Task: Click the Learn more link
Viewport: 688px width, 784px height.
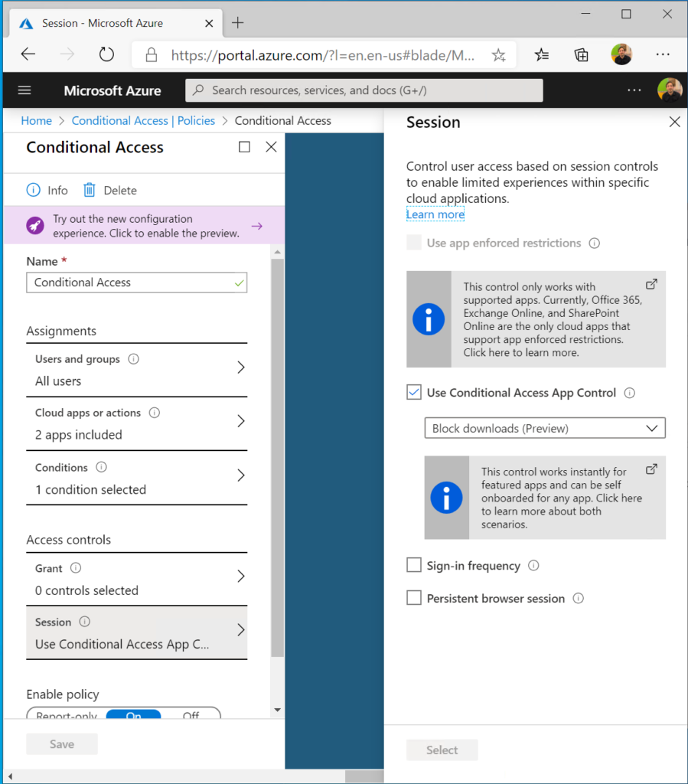Action: (435, 214)
